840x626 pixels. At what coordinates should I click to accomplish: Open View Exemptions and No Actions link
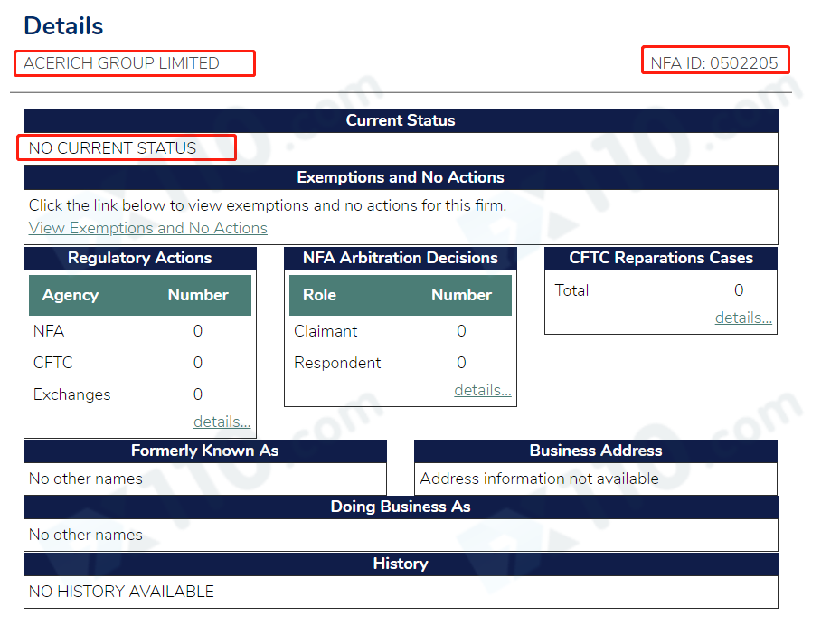pyautogui.click(x=148, y=228)
